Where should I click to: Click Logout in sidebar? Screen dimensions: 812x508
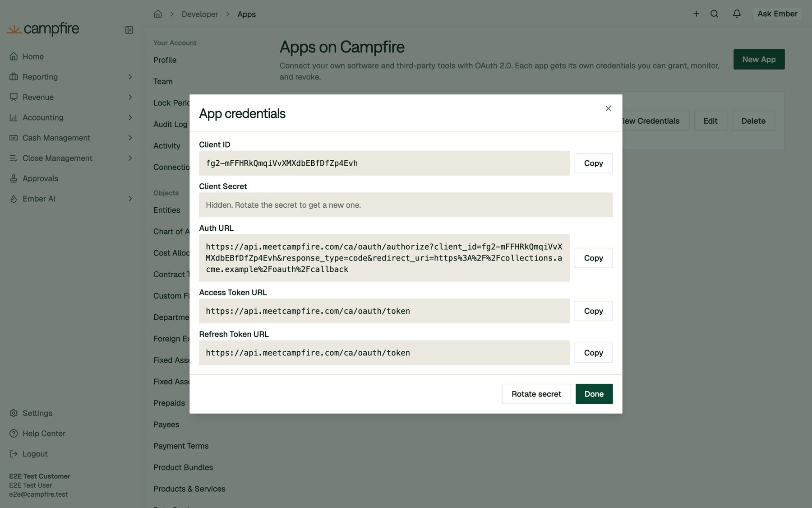tap(35, 454)
